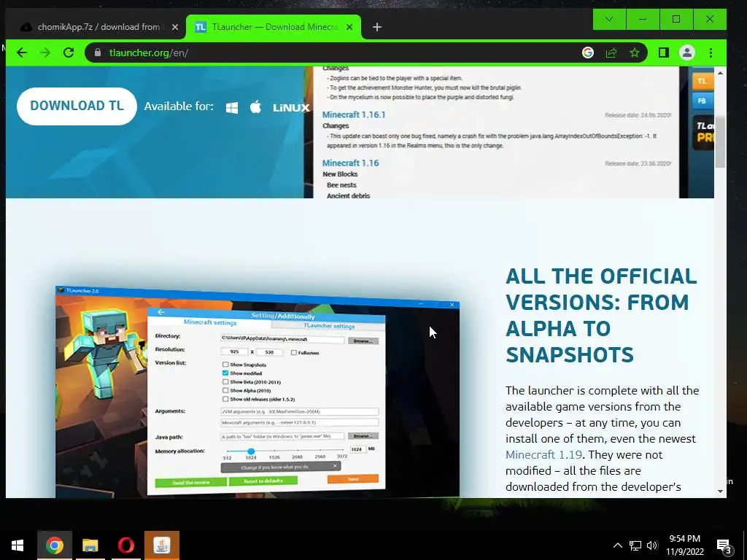Choose the Windows platform icon

click(x=232, y=108)
